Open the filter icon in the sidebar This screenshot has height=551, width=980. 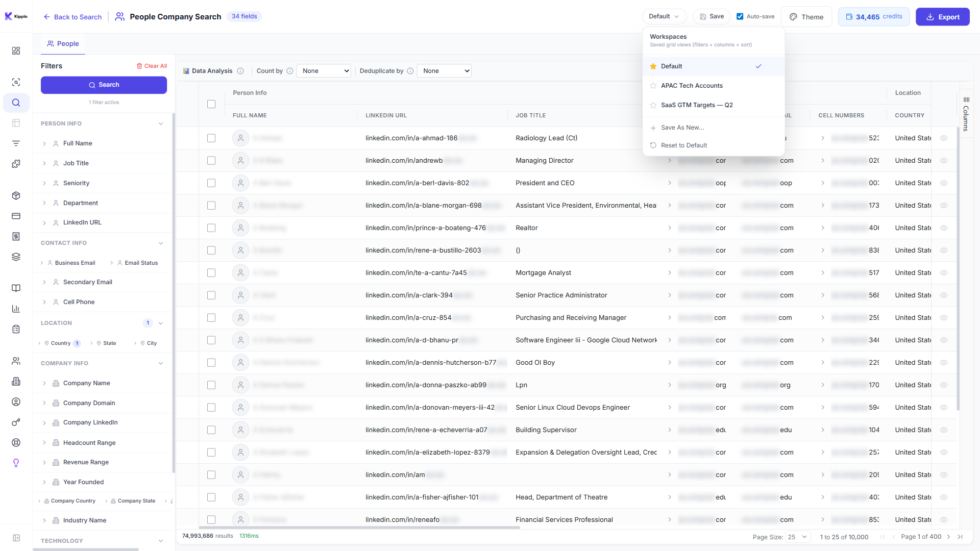coord(16,143)
